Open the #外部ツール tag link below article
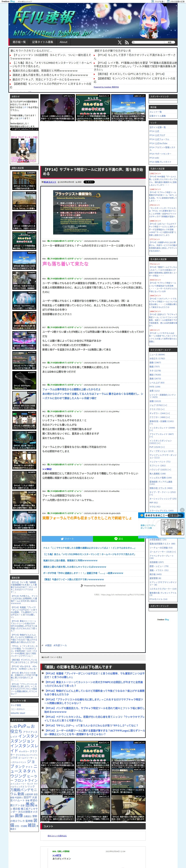This screenshot has height=868, width=186. tap(60, 646)
